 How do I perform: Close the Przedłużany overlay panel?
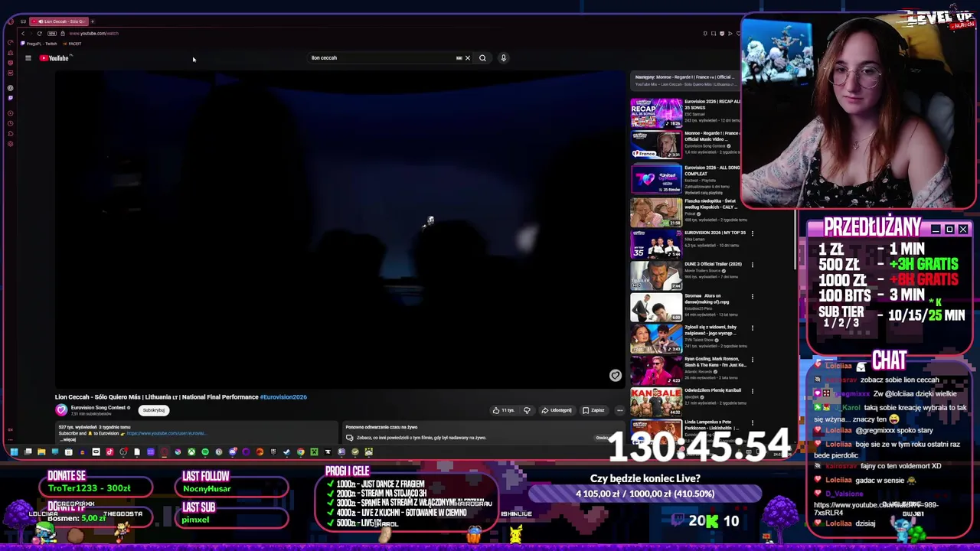tap(963, 230)
